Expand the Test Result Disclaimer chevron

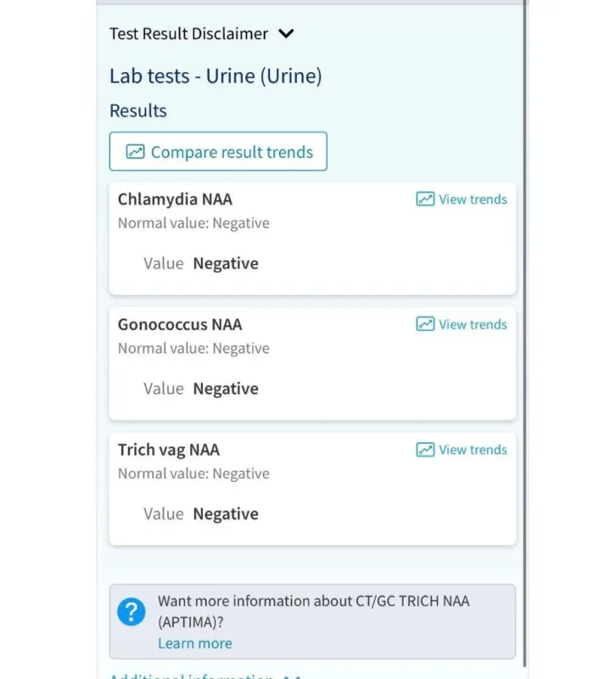[286, 34]
